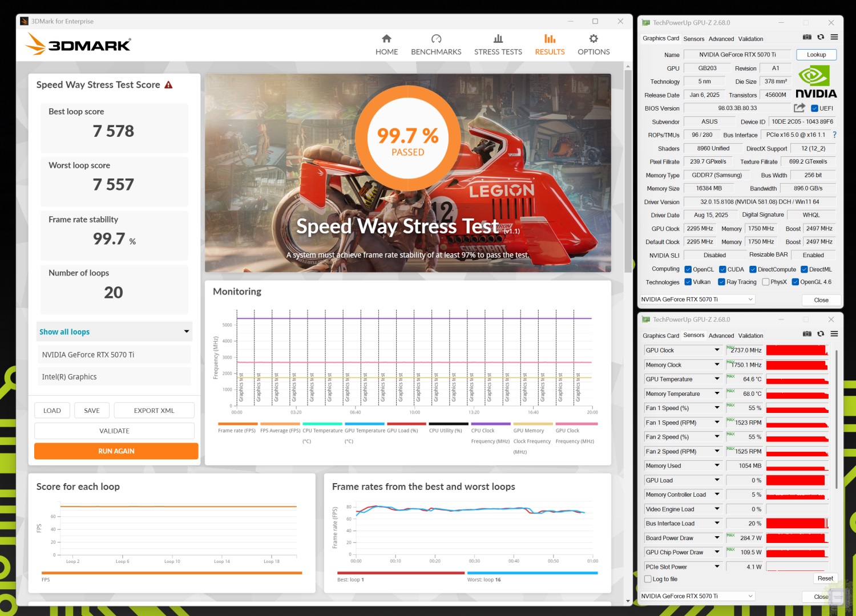Go to the Benchmarks section
The height and width of the screenshot is (616, 856).
click(436, 44)
